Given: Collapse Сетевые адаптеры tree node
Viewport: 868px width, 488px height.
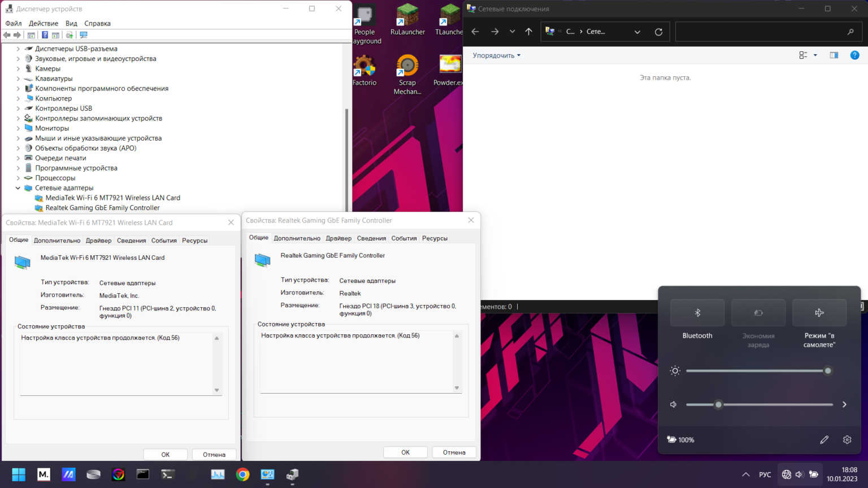Looking at the screenshot, I should (18, 188).
